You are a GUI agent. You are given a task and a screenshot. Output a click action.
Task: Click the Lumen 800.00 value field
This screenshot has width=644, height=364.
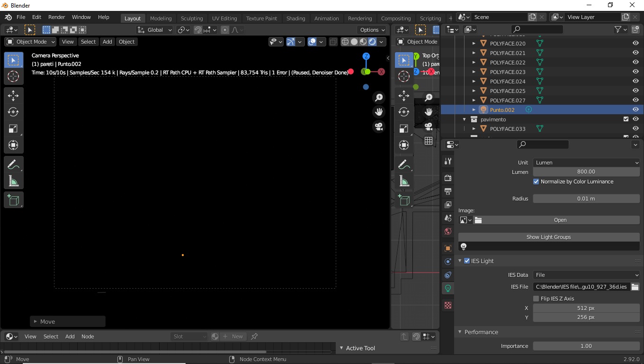pos(586,172)
